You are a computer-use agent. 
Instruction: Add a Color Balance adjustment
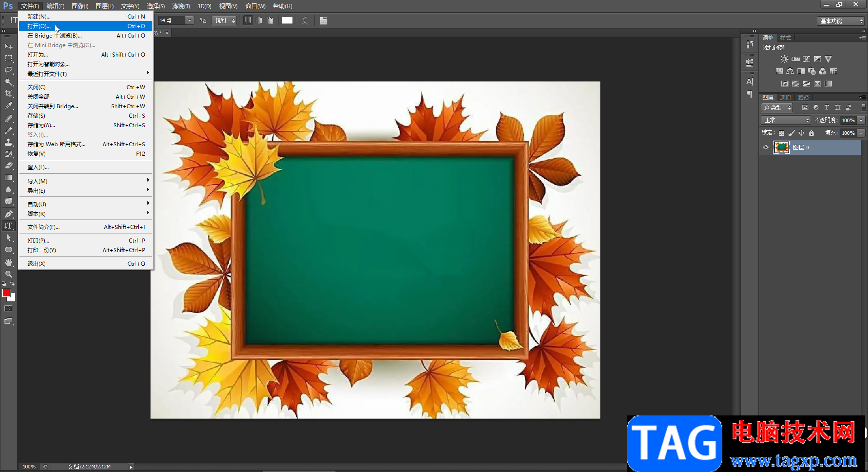(x=790, y=72)
